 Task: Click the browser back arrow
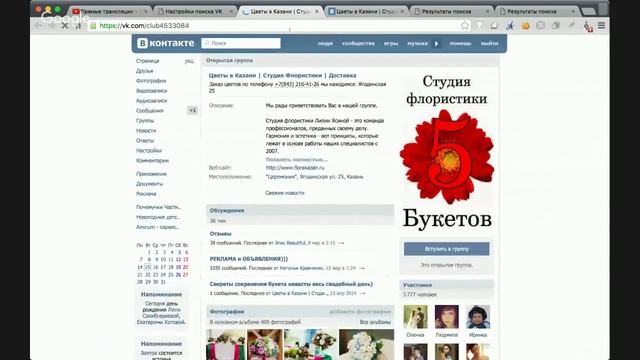point(39,25)
